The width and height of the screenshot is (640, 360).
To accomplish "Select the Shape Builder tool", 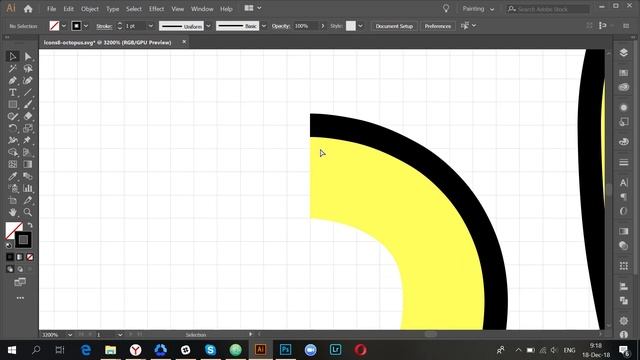I will tap(13, 152).
